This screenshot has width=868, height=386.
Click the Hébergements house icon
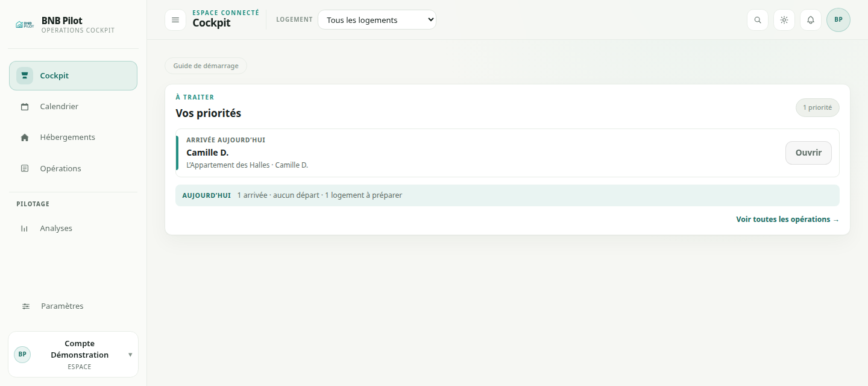(25, 138)
